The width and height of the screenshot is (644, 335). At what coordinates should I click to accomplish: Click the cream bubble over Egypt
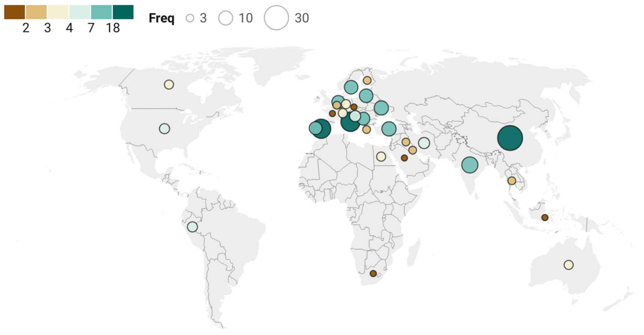pyautogui.click(x=381, y=157)
